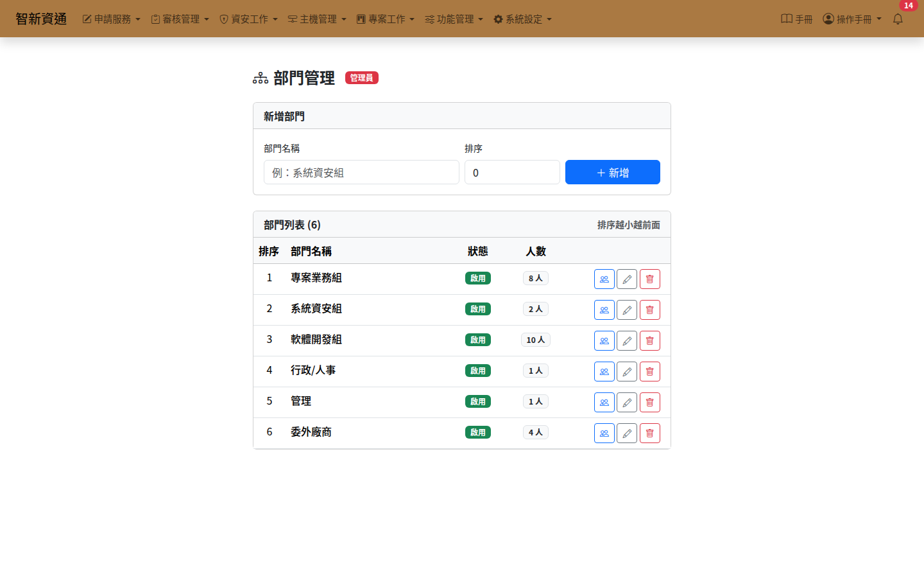Click the 部門列表 (6) heading
This screenshot has width=924, height=578.
tap(293, 225)
